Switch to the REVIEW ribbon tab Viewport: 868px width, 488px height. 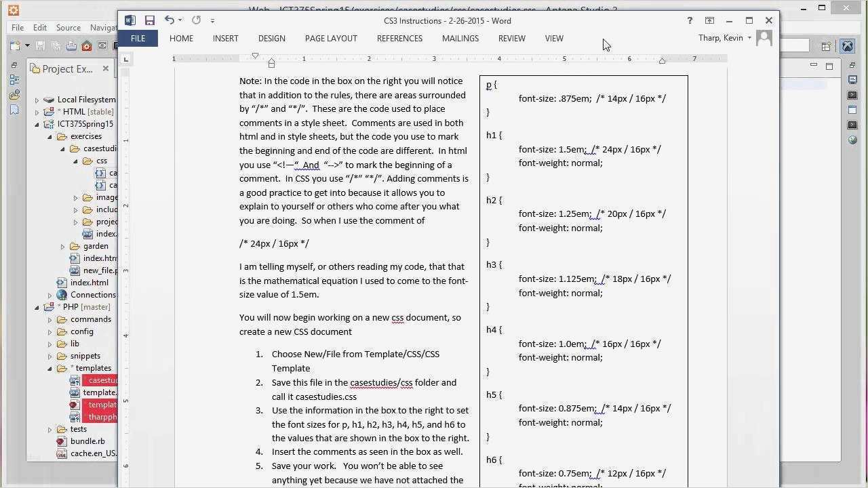point(511,39)
